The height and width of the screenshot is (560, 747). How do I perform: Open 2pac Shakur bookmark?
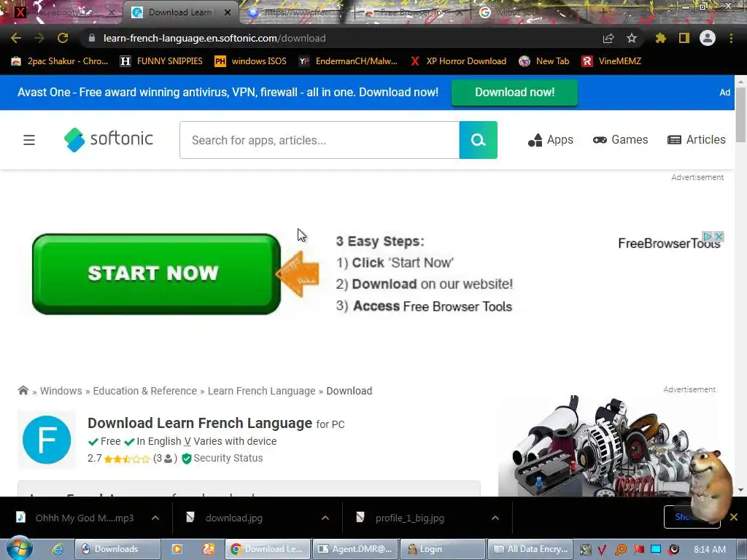tap(60, 61)
